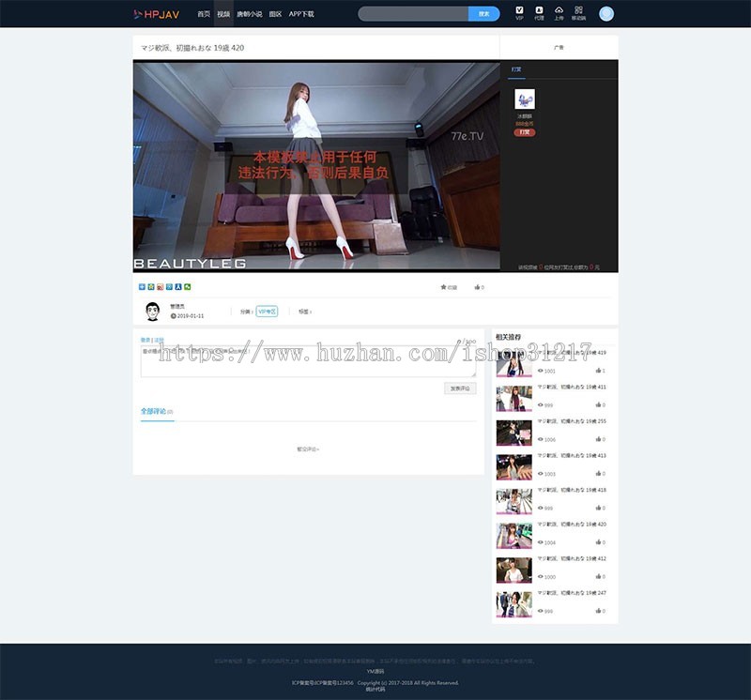751x700 pixels.
Task: Click the 上传 upload icon in navbar
Action: coord(559,12)
